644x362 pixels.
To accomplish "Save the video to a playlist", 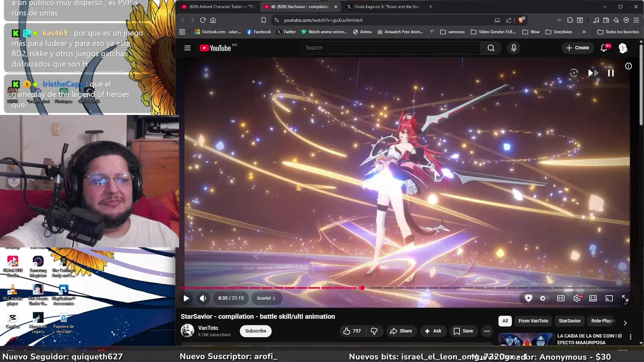I will click(463, 331).
